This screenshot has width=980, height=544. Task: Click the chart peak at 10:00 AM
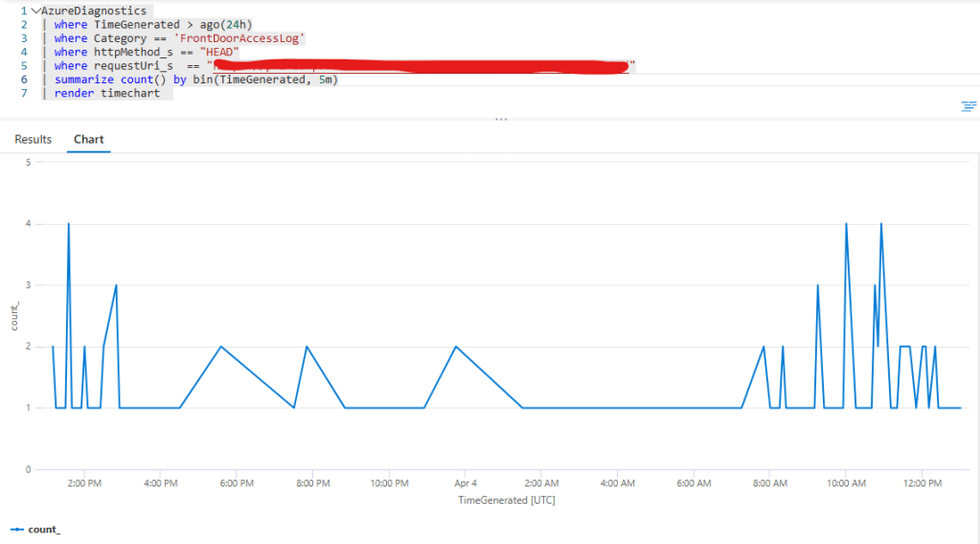[x=846, y=224]
